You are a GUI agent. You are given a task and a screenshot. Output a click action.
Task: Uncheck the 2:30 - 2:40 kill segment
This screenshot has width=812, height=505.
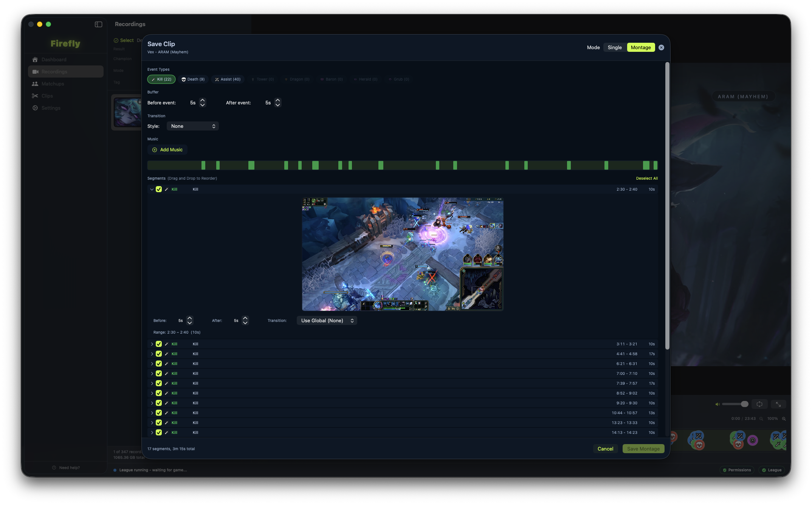pos(159,189)
